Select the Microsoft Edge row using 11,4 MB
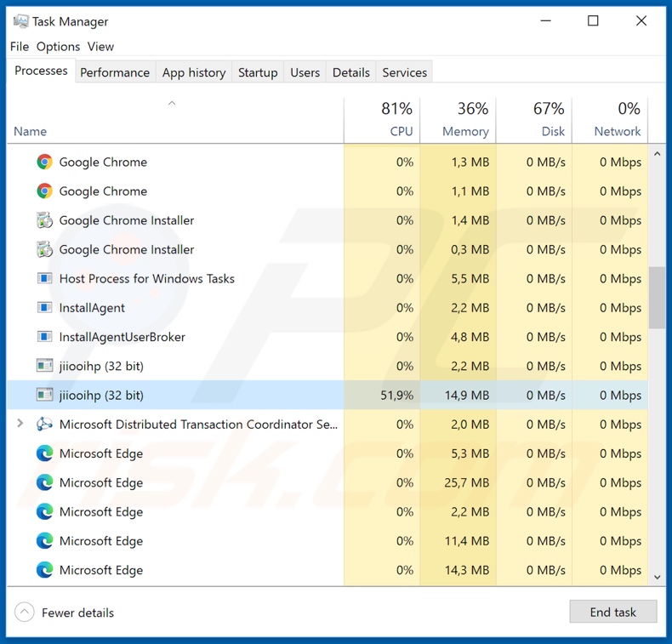 click(x=327, y=541)
